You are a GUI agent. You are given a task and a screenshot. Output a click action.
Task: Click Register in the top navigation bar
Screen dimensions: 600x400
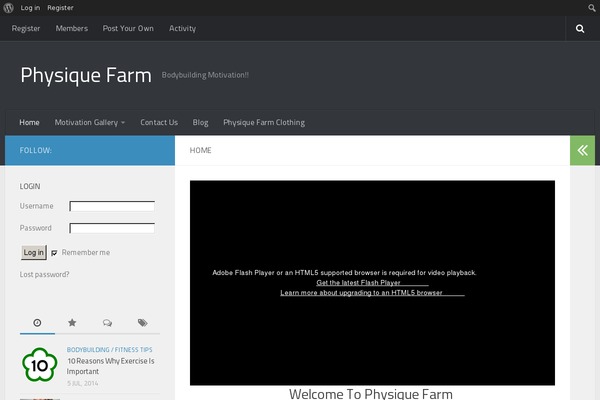(x=26, y=28)
